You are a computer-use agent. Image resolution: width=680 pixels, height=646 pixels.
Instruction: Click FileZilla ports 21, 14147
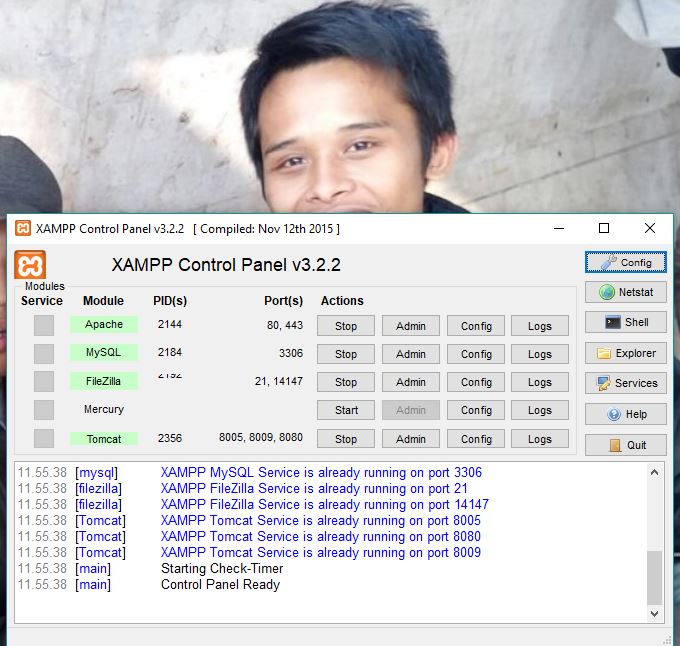pos(278,381)
